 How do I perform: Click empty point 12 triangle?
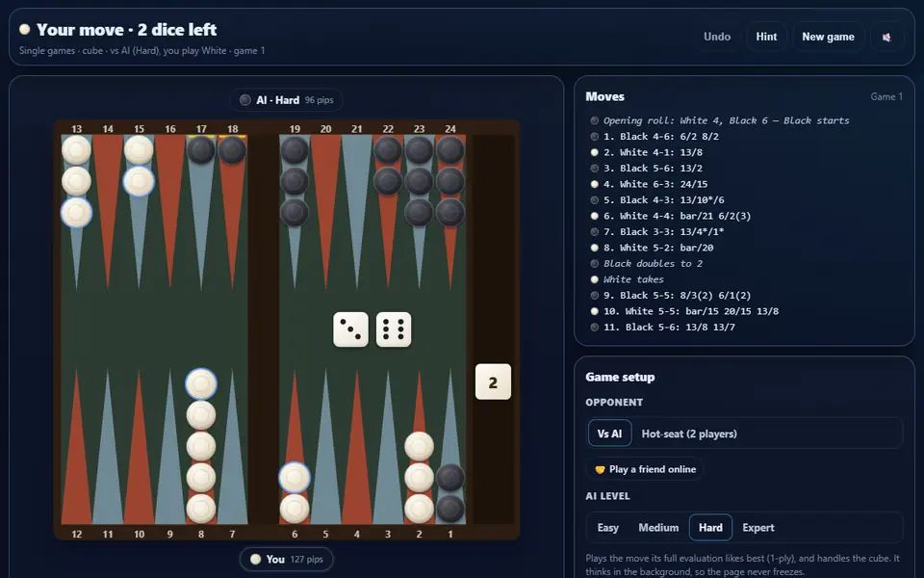pos(77,447)
